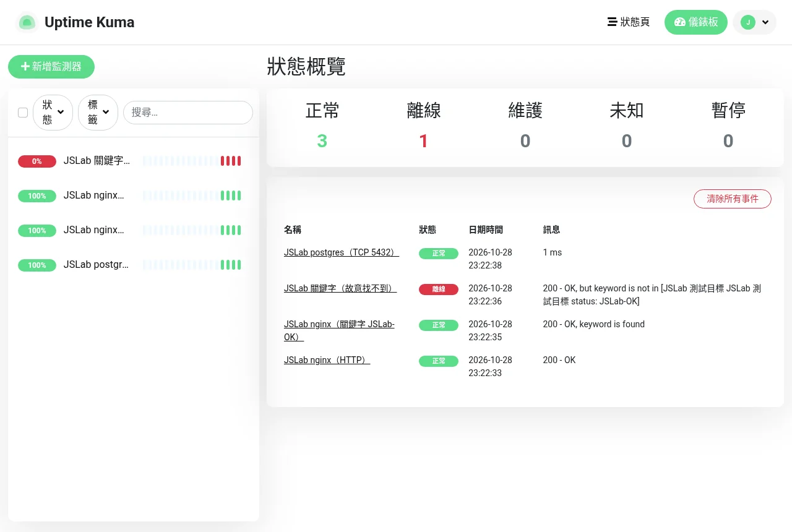Click the 離線 count value 1
The image size is (792, 532).
[x=424, y=141]
